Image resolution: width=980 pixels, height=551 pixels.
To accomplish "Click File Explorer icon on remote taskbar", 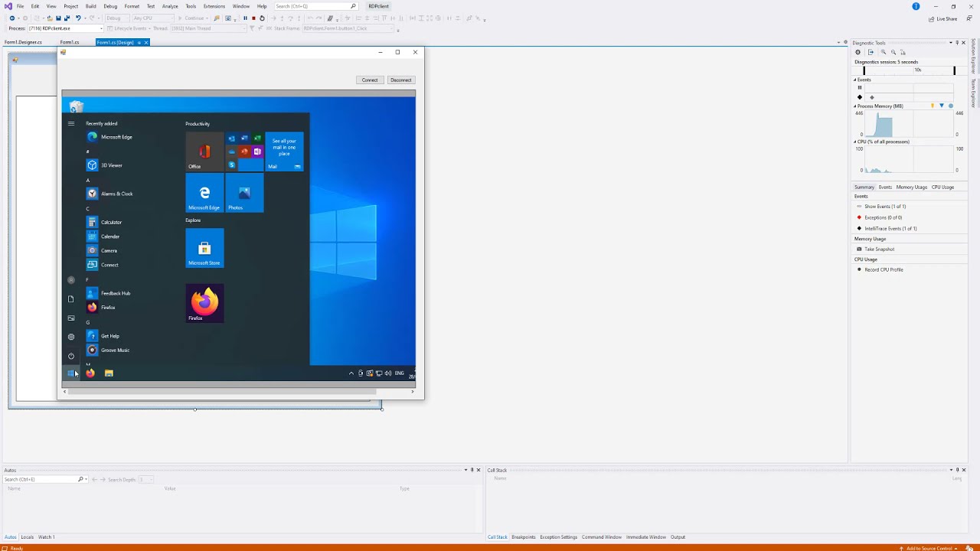I will point(109,373).
